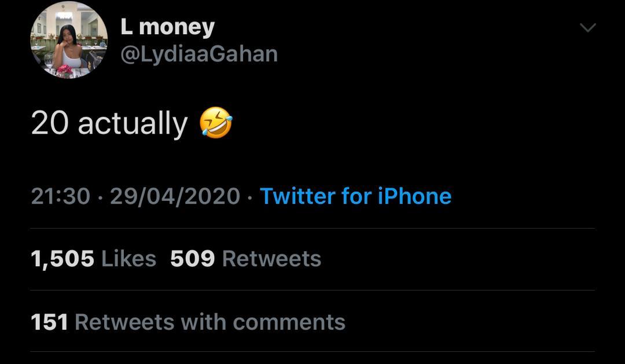Open the tweet options chevron menu

click(587, 28)
